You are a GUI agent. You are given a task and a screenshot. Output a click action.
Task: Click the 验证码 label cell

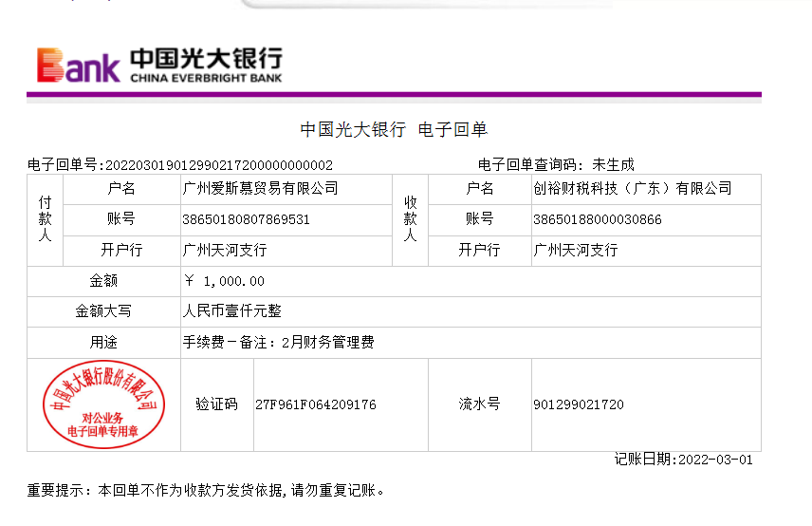pos(217,404)
